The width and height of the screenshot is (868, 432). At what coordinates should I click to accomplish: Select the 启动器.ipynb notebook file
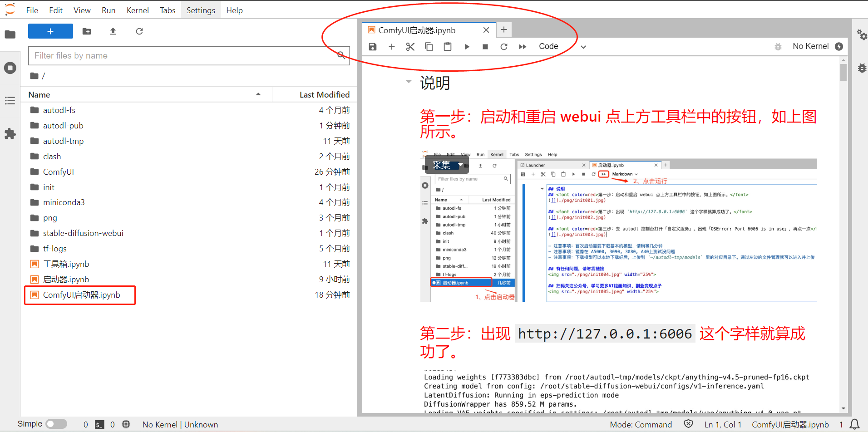[189, 280]
